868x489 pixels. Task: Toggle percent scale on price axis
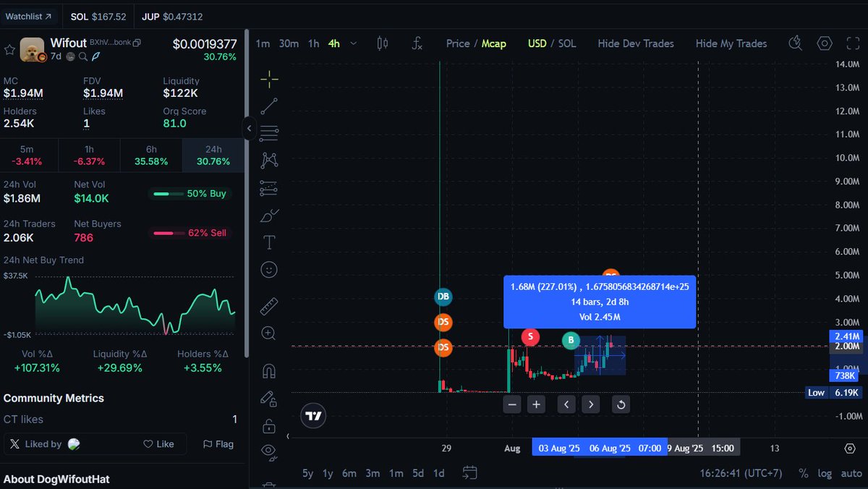(804, 473)
